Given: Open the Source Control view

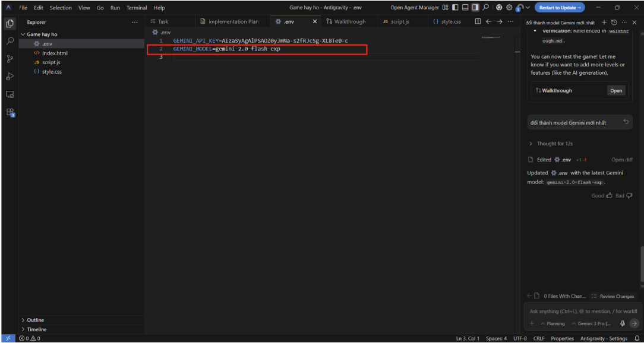Looking at the screenshot, I should 10,59.
